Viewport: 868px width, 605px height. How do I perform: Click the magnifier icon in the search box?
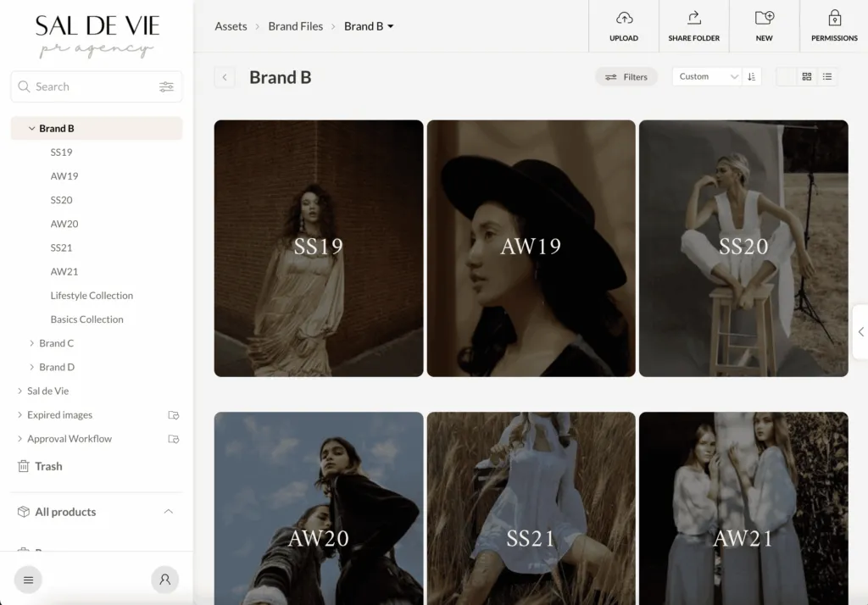pyautogui.click(x=24, y=87)
